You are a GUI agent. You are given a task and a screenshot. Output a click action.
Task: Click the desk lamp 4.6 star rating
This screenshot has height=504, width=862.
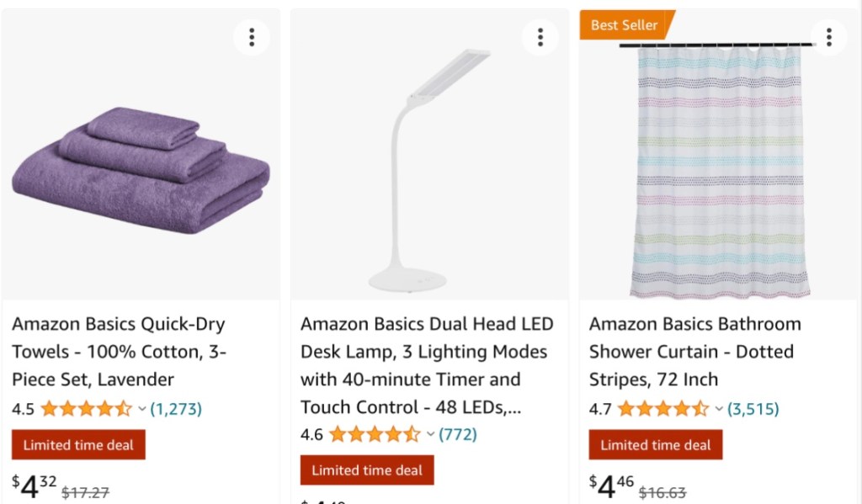[375, 435]
